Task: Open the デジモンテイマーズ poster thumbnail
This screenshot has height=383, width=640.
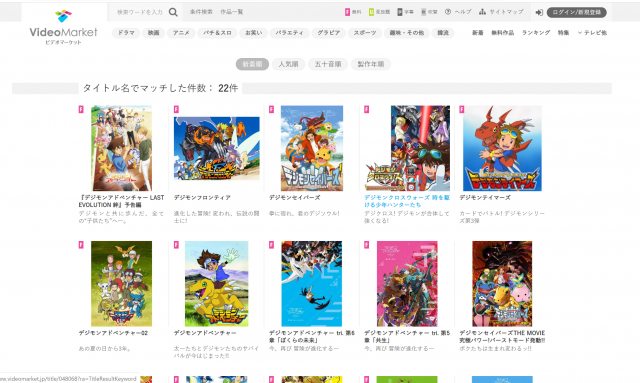Action: [502, 148]
